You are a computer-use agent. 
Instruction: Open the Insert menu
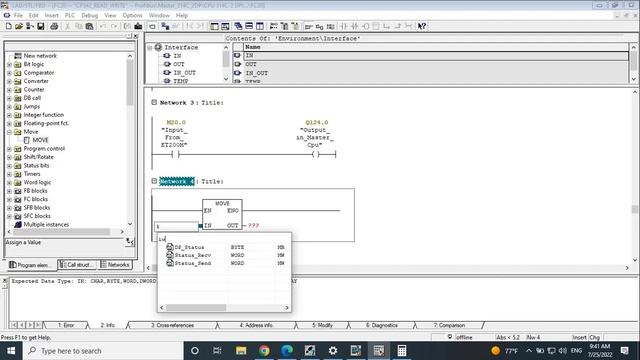click(x=51, y=15)
